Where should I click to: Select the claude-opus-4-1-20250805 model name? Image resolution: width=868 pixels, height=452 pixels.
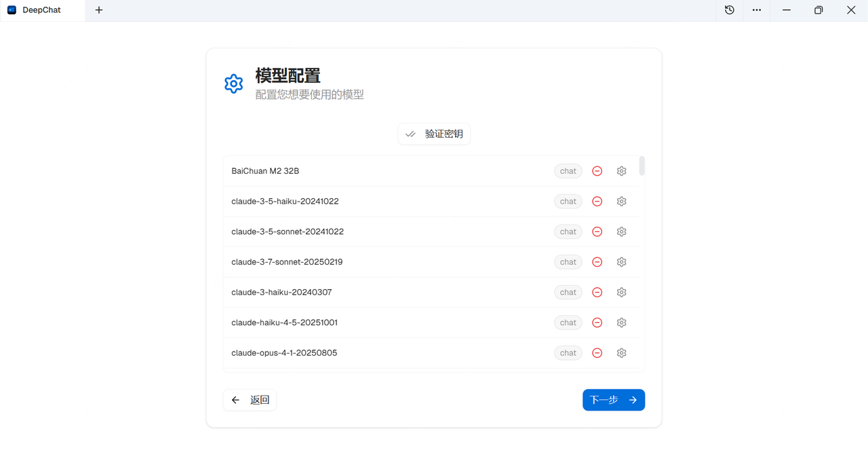point(284,353)
